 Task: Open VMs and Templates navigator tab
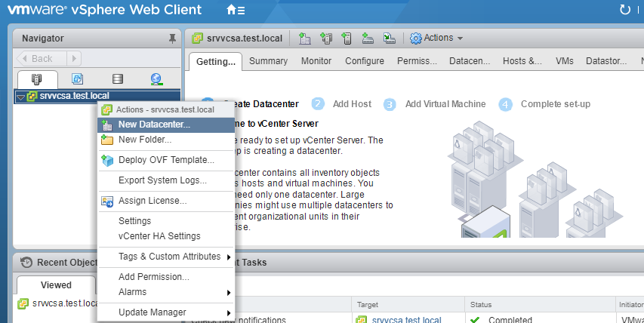[77, 78]
